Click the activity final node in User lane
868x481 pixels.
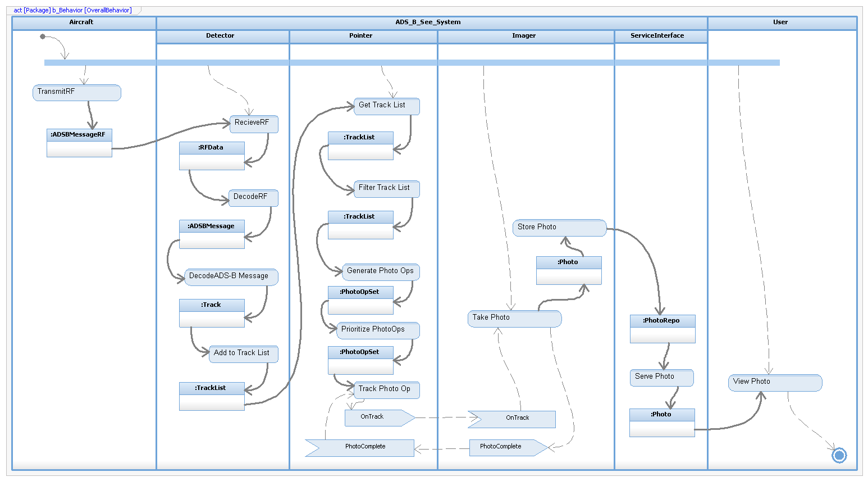click(x=839, y=455)
